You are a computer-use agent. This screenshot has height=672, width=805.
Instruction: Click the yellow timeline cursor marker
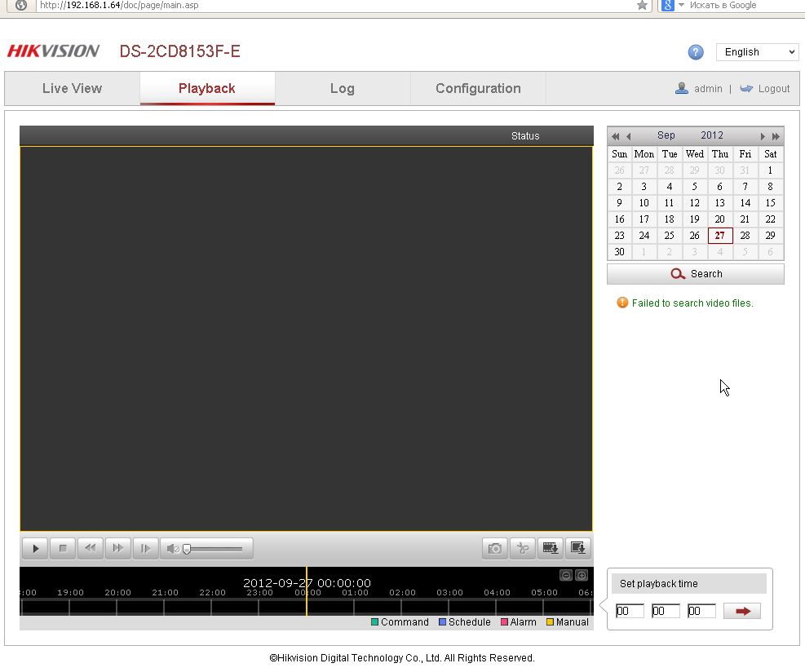pyautogui.click(x=307, y=591)
